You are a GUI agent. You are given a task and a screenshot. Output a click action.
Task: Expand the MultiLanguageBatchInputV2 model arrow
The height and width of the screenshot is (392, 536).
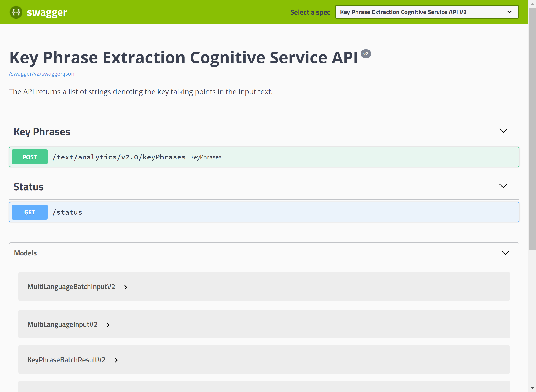pyautogui.click(x=126, y=287)
